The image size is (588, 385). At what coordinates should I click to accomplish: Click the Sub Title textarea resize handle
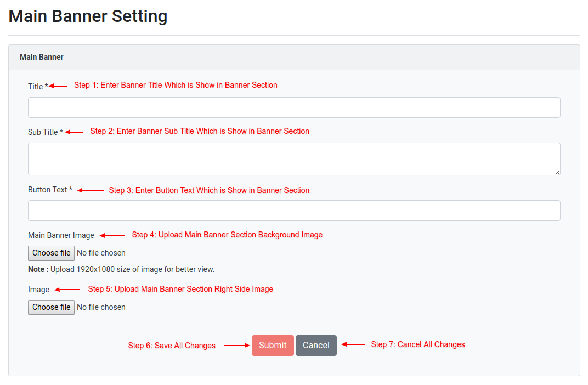(x=557, y=172)
